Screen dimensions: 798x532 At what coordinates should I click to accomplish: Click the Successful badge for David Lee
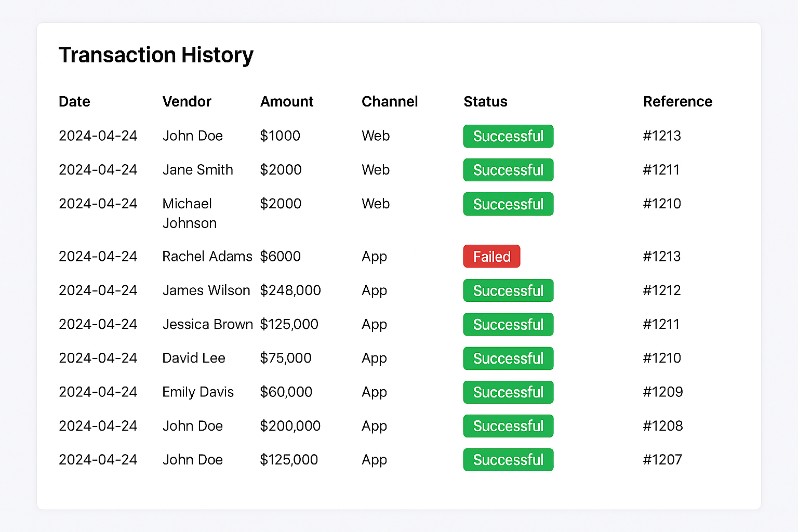coord(508,358)
